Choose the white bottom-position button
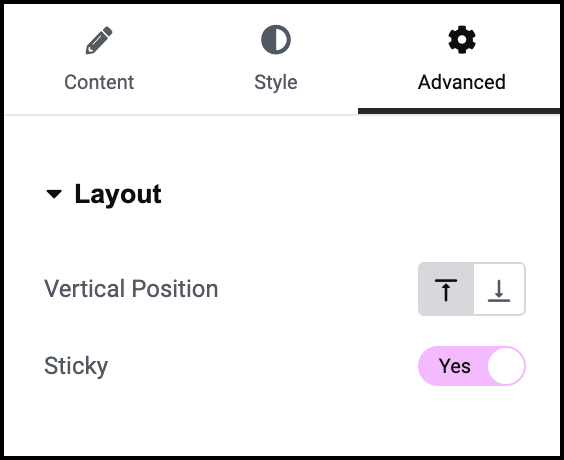564x460 pixels. tap(499, 289)
